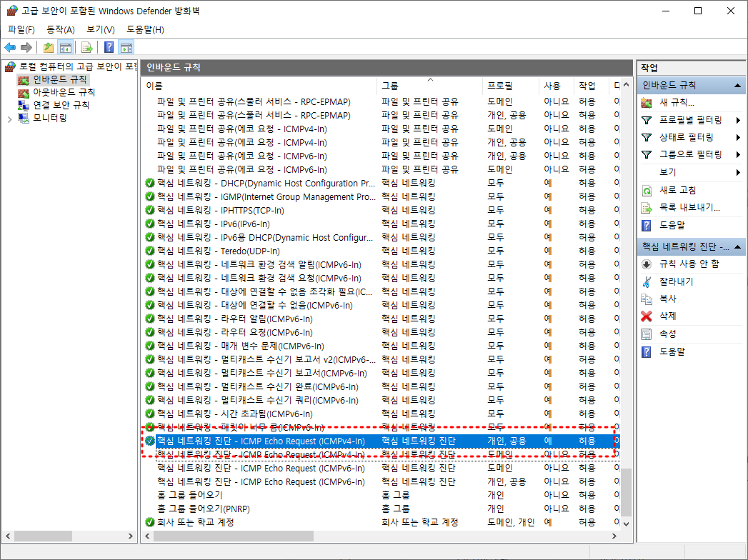
Task: Open the 동작(A) menu
Action: pos(61,29)
